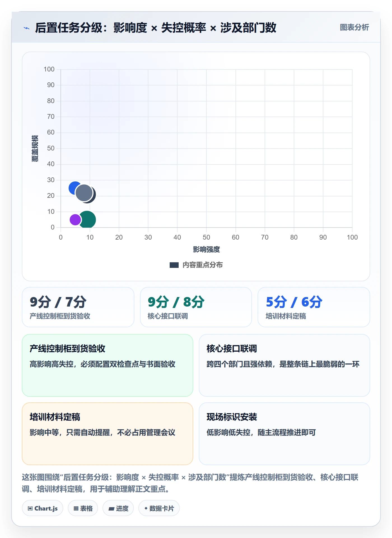The width and height of the screenshot is (392, 538).
Task: Select the green bubble in the chart
Action: 88,220
